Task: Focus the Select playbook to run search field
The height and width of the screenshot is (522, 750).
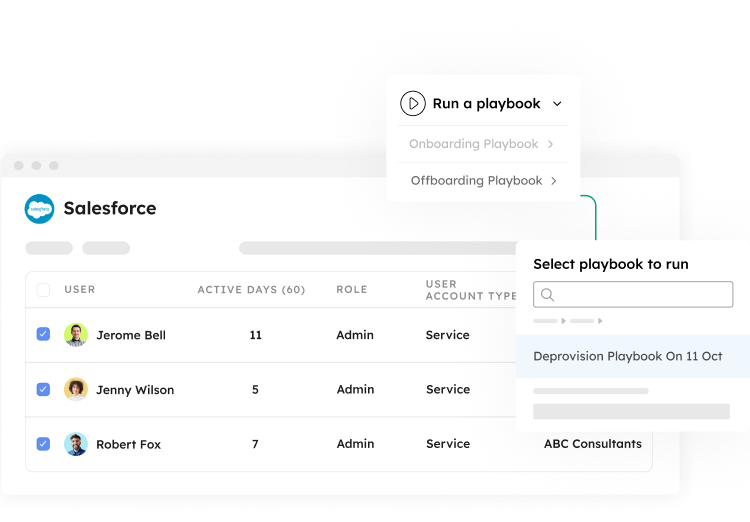Action: pyautogui.click(x=633, y=294)
